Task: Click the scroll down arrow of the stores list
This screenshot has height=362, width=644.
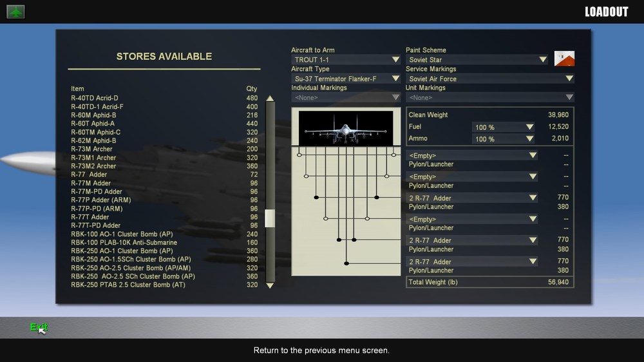Action: pos(270,285)
